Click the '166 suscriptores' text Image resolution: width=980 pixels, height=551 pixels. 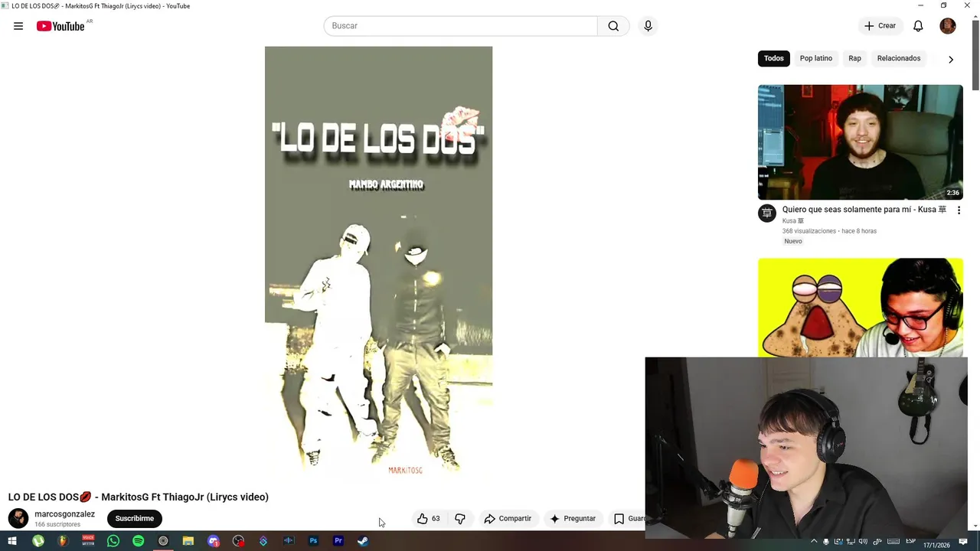57,524
